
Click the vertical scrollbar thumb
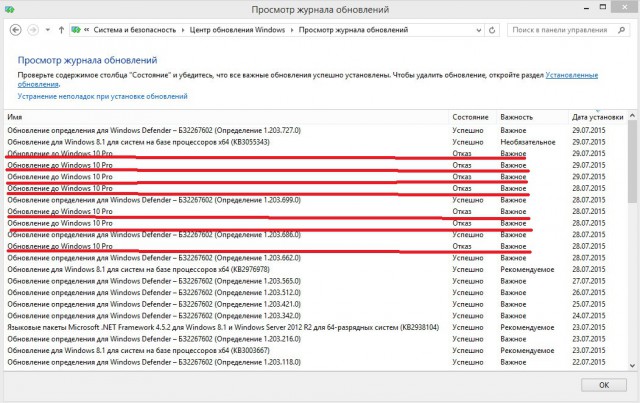632,161
